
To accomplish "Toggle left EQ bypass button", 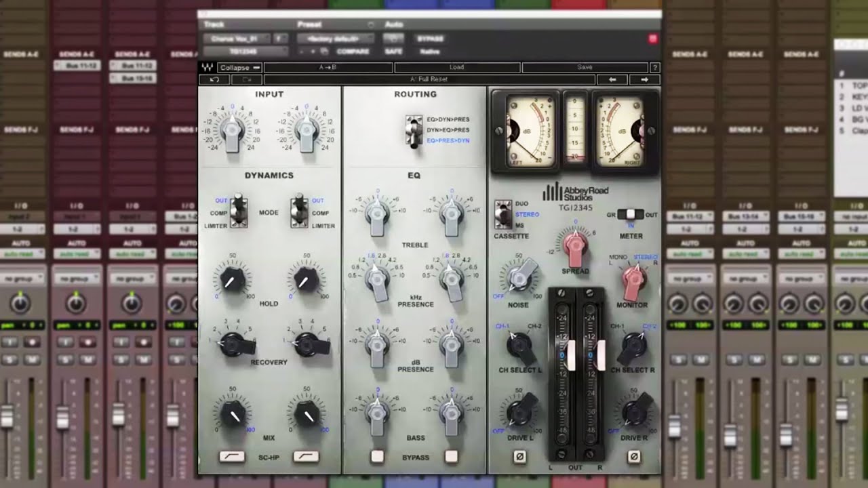I will pyautogui.click(x=377, y=457).
